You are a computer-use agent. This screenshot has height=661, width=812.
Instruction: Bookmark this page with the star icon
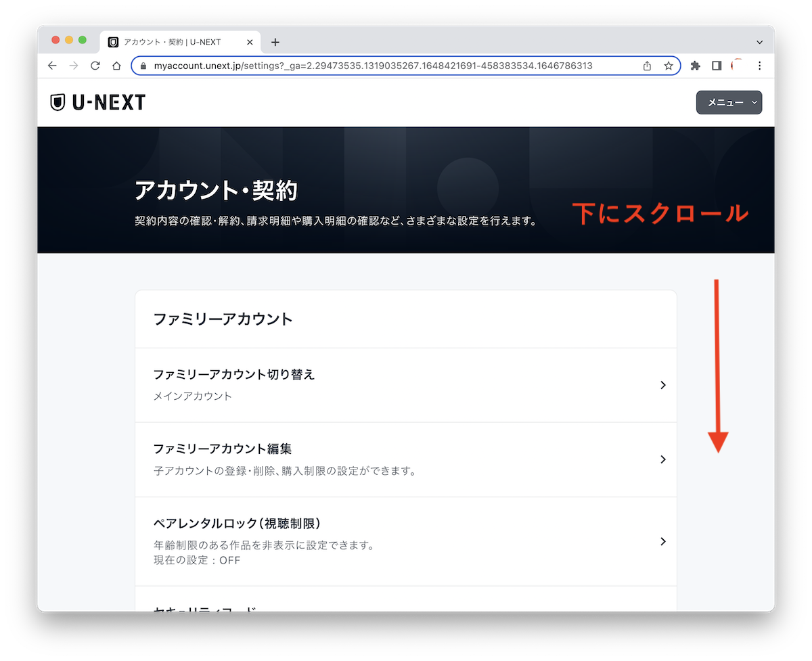click(669, 66)
